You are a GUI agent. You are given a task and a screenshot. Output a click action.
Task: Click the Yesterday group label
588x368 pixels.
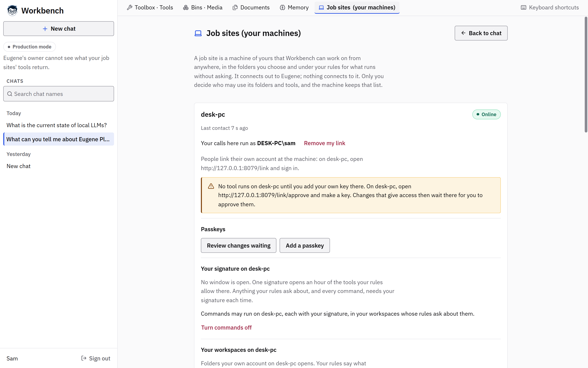(x=18, y=154)
